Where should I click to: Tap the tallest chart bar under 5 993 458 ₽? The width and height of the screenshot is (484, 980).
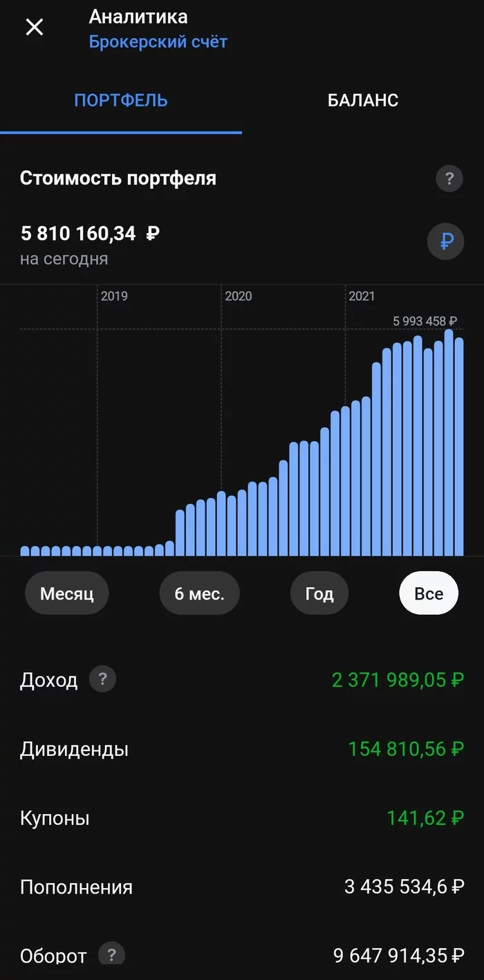tap(449, 442)
